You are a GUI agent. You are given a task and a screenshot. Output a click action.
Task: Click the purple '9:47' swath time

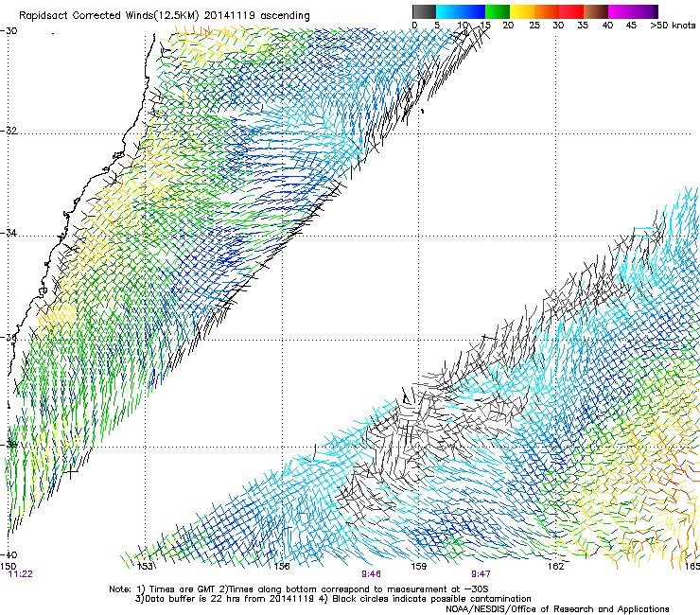(x=481, y=574)
